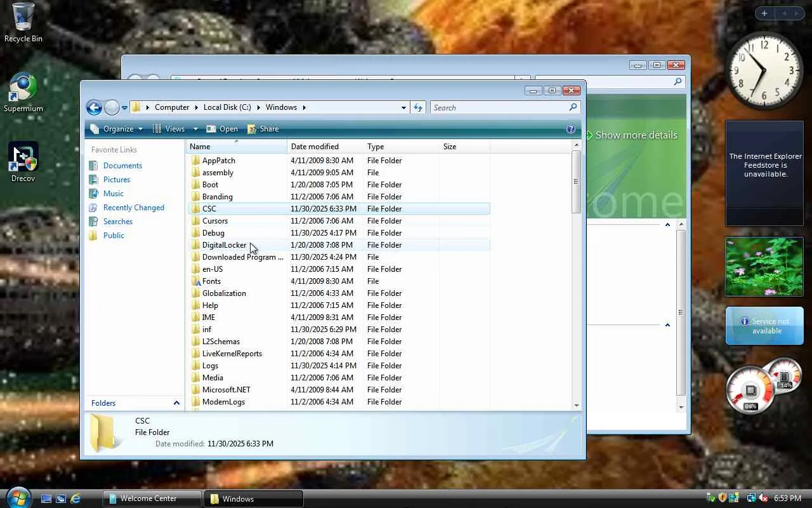Open the Organize dropdown menu
The image size is (812, 508).
coord(117,129)
